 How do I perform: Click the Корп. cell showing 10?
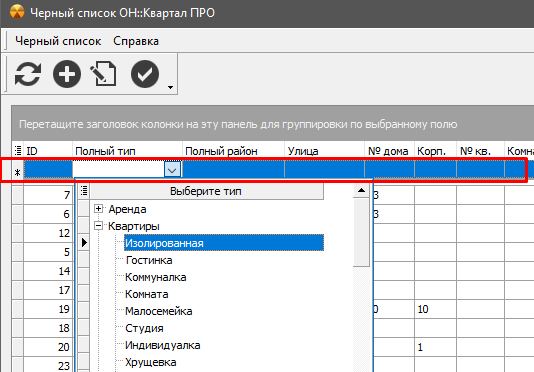pos(436,309)
